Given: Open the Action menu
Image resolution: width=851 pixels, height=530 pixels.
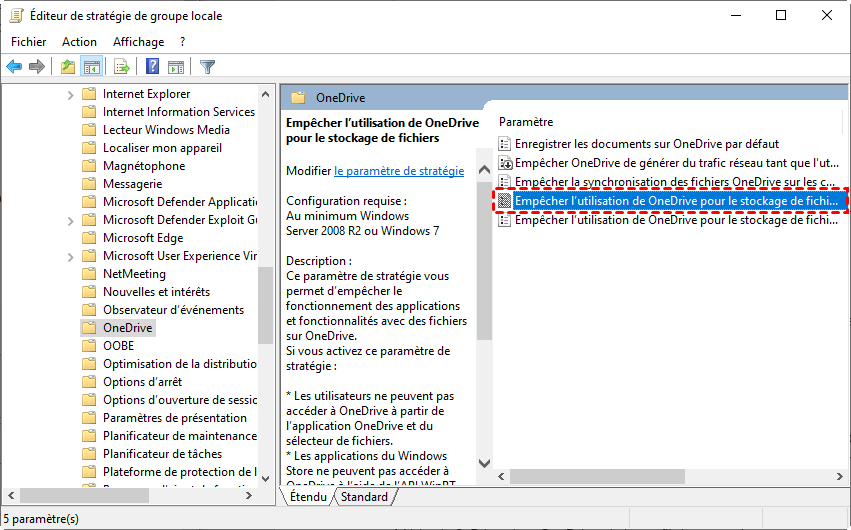Looking at the screenshot, I should tap(79, 42).
